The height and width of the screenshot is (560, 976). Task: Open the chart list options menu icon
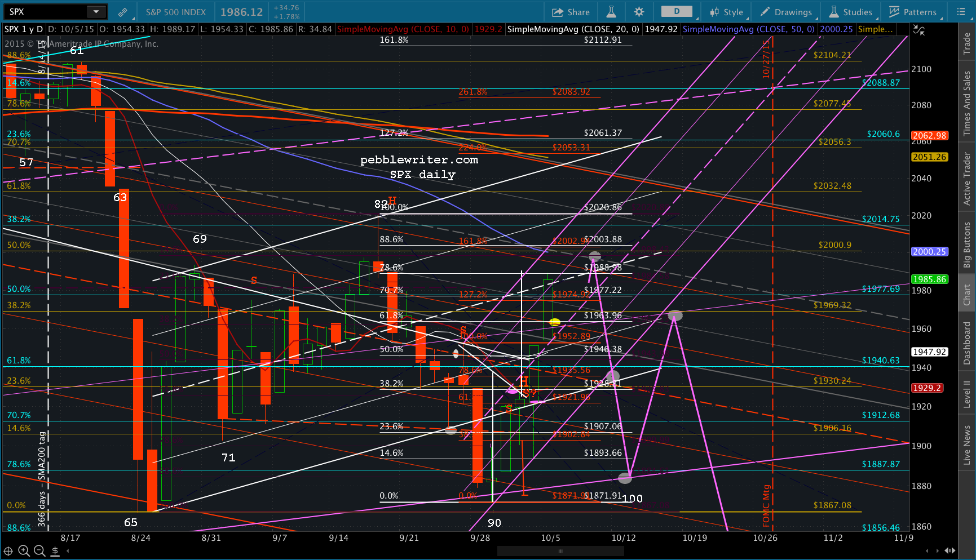pyautogui.click(x=961, y=12)
